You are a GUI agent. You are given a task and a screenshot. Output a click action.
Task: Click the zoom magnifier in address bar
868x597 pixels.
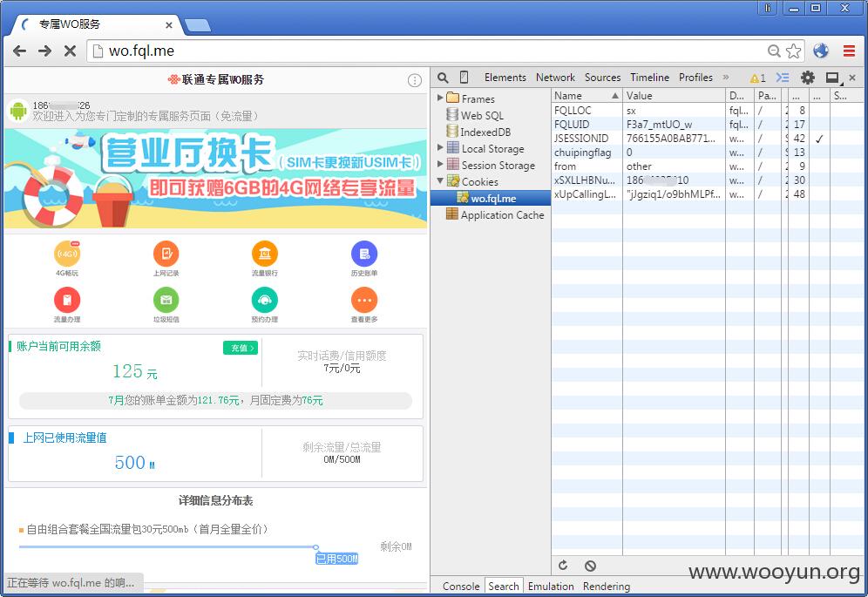pos(774,51)
